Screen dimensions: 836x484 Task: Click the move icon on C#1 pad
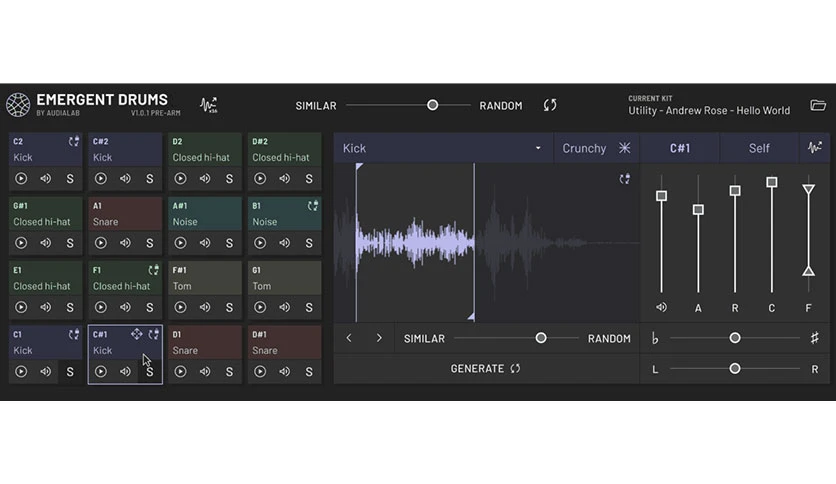tap(136, 334)
